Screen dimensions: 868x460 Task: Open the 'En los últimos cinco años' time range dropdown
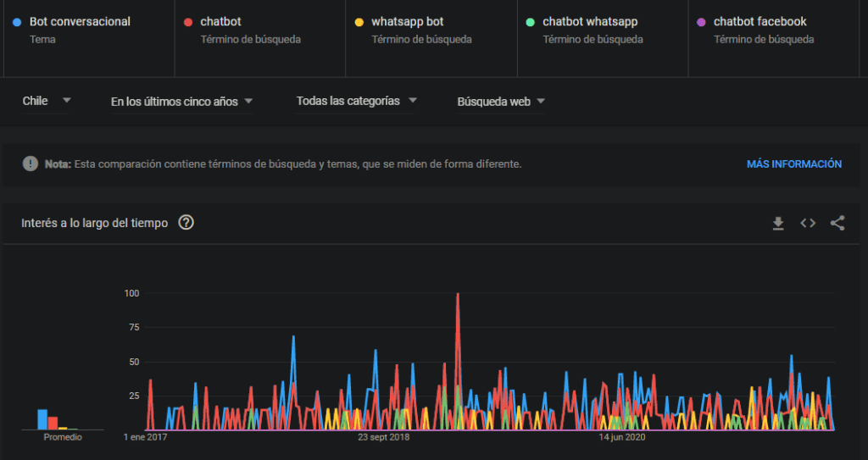click(181, 102)
